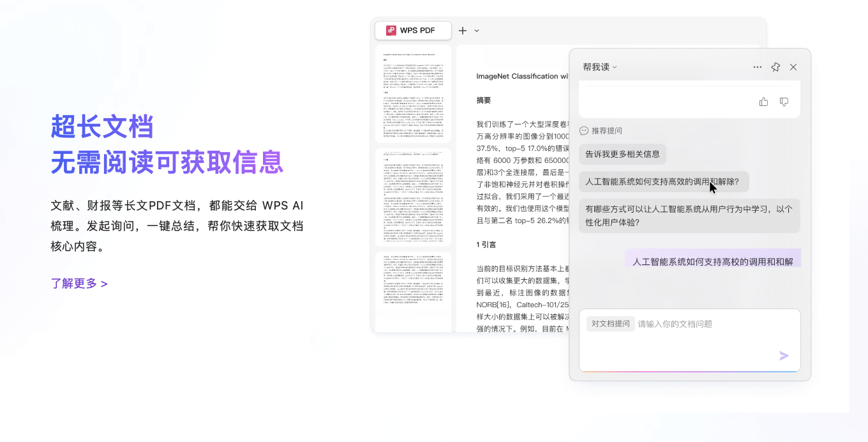Switch to the WPS PDF tab

tap(413, 30)
